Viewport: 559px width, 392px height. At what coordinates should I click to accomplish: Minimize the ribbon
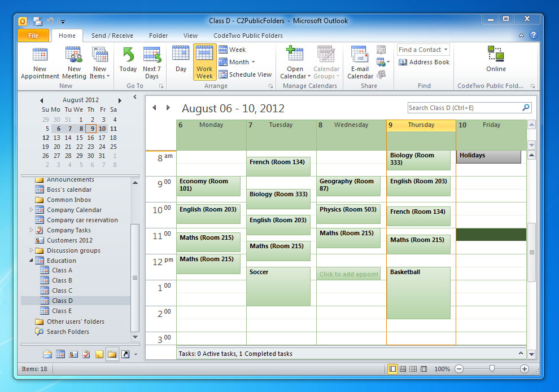point(521,35)
